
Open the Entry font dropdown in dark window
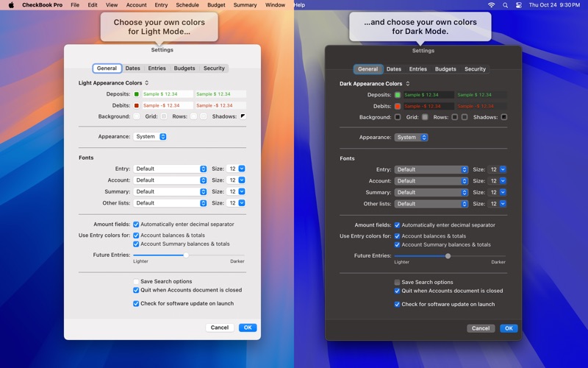(x=431, y=170)
